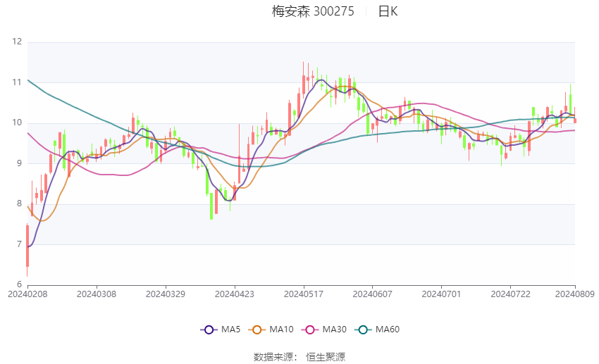The height and width of the screenshot is (364, 599).
Task: Click the 20240208 x-axis date label
Action: coord(27,294)
